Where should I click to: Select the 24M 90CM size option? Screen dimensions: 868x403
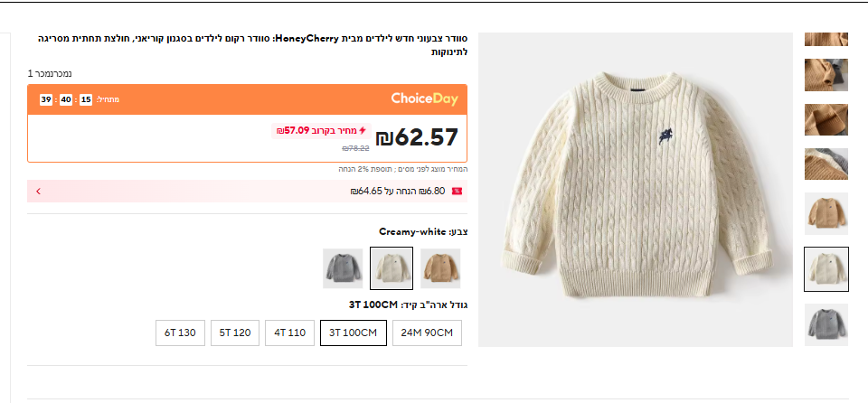pos(428,333)
